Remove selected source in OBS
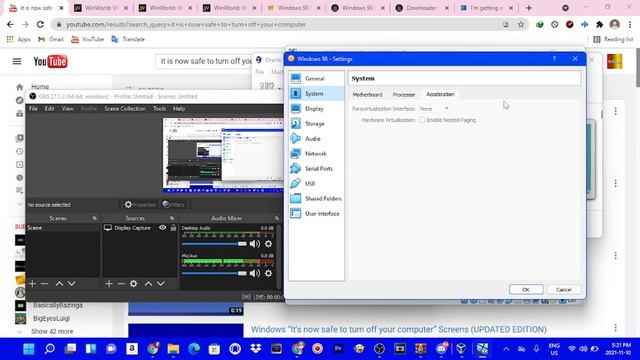The width and height of the screenshot is (640, 360). point(121,283)
